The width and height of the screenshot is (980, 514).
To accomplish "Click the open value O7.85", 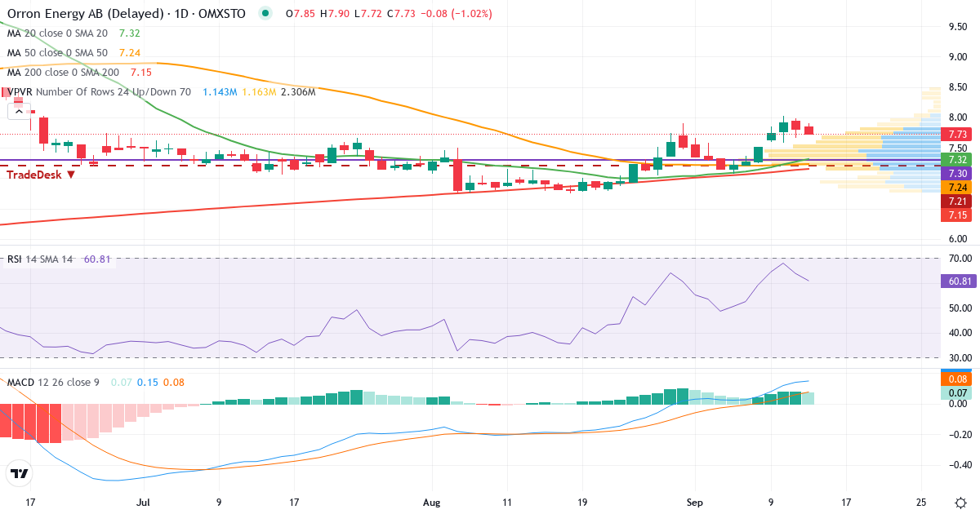I will (x=301, y=14).
